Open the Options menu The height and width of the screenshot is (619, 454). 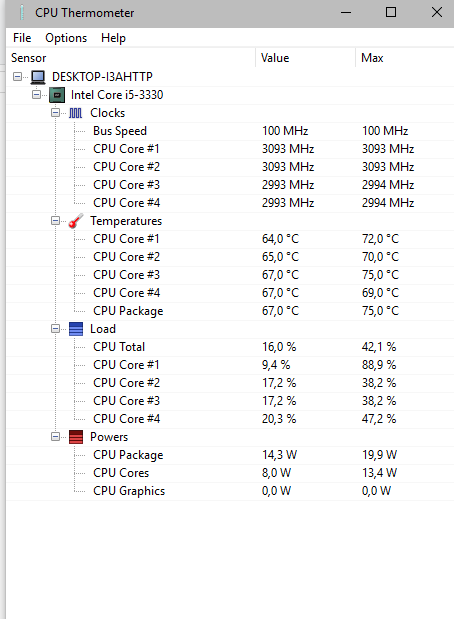[x=66, y=38]
